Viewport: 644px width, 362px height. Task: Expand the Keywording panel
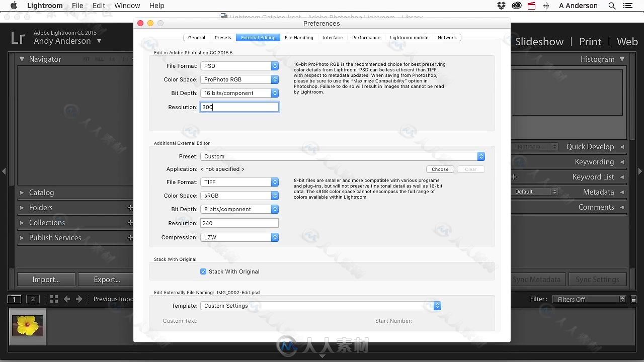point(622,162)
